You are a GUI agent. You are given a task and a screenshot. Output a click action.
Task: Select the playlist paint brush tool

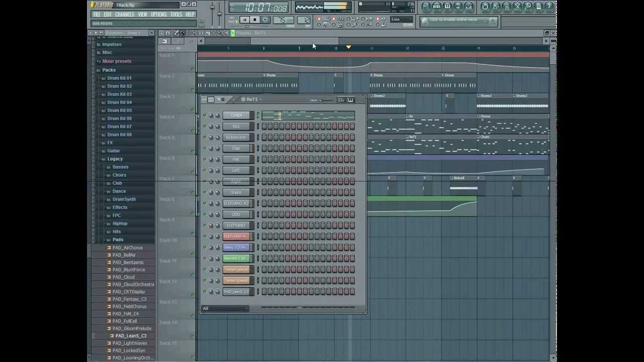183,33
